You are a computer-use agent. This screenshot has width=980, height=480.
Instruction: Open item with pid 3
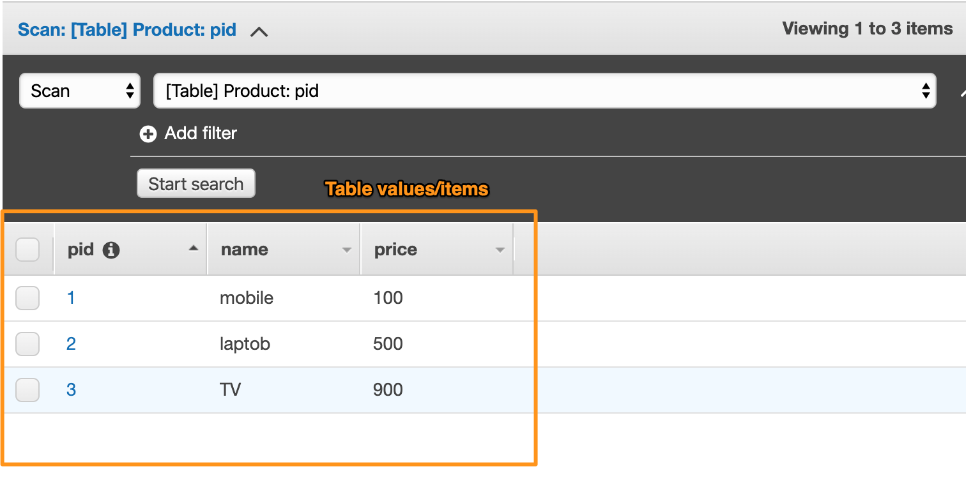click(x=71, y=390)
